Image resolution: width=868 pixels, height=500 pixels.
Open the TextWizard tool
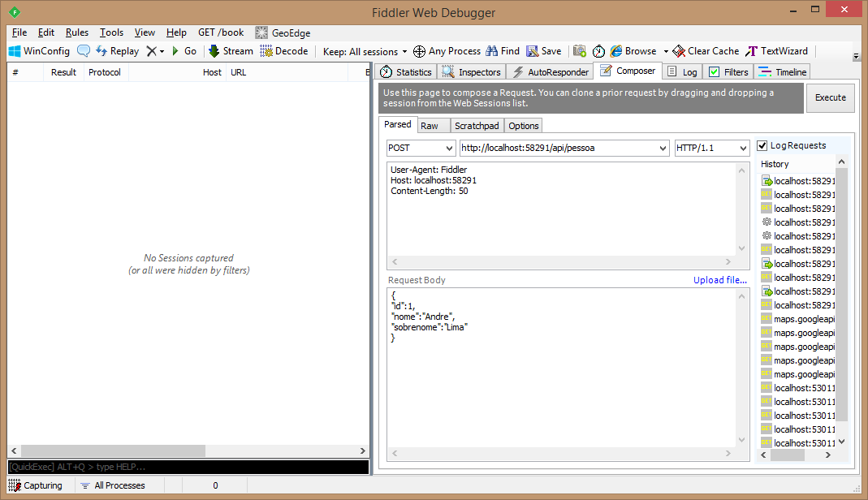click(777, 51)
